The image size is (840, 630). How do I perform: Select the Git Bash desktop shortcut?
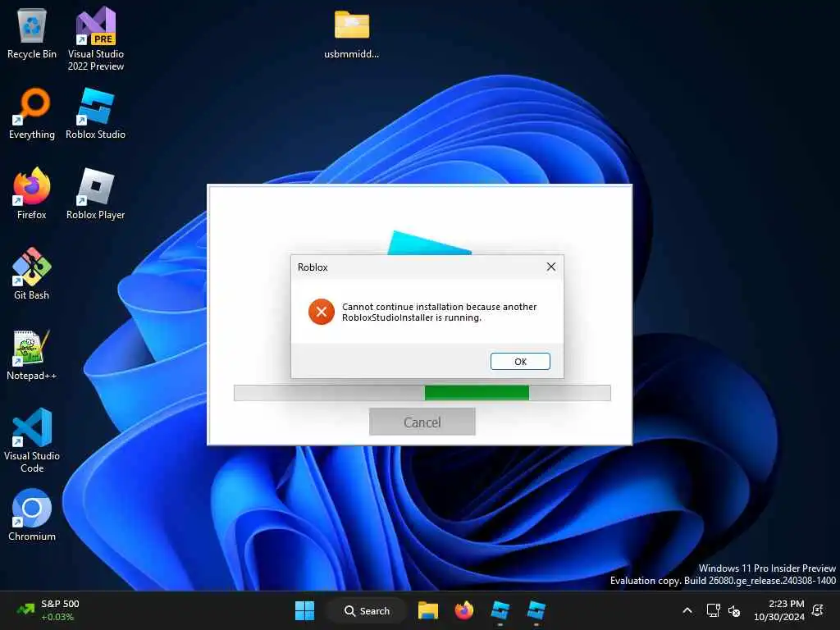pos(32,274)
